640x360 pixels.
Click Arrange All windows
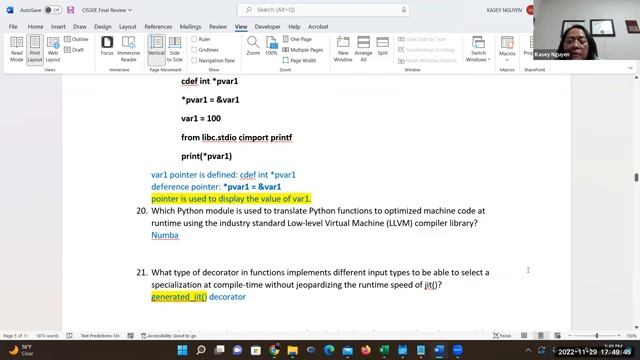(363, 49)
